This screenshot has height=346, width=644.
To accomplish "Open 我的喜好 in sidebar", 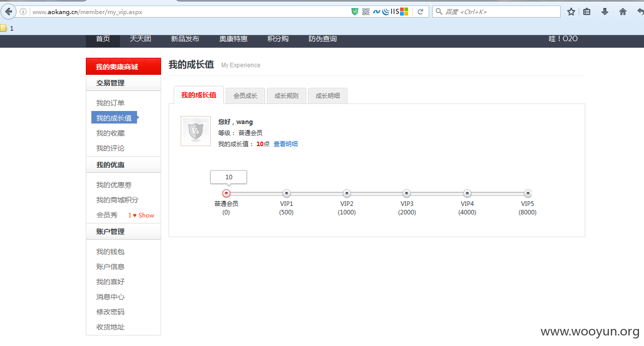I will [110, 282].
